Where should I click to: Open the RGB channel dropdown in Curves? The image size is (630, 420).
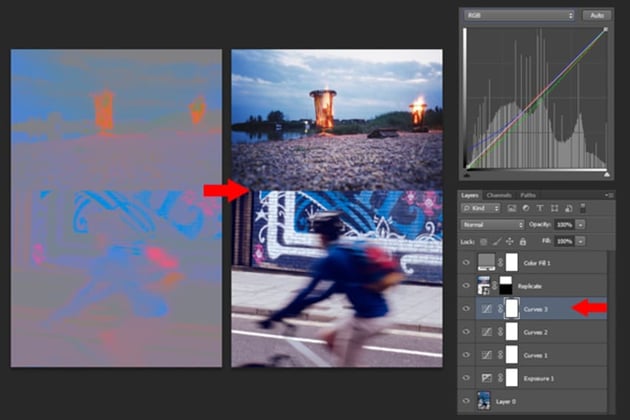tap(519, 15)
